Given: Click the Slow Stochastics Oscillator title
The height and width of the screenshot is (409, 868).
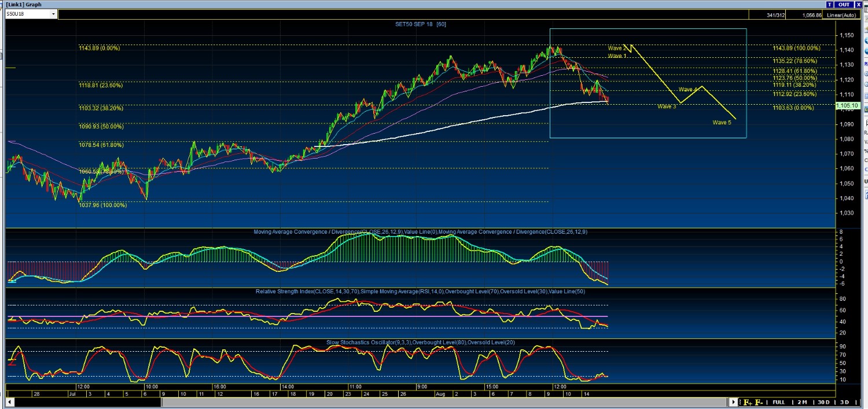Looking at the screenshot, I should [x=420, y=342].
